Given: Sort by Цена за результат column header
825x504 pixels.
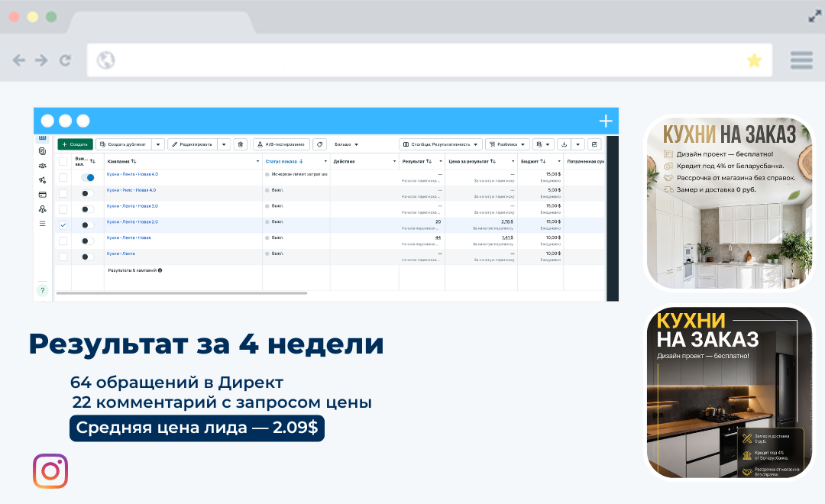Looking at the screenshot, I should 472,162.
